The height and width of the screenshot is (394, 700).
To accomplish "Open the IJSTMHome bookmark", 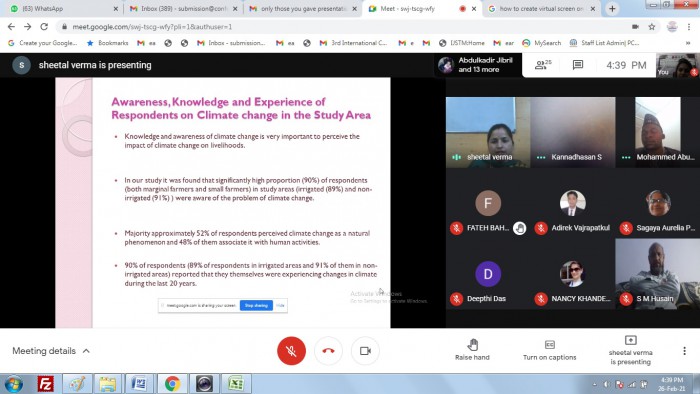I will coord(462,43).
